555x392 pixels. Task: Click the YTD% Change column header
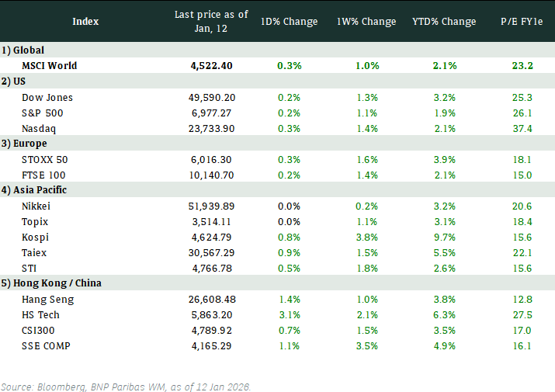point(443,21)
